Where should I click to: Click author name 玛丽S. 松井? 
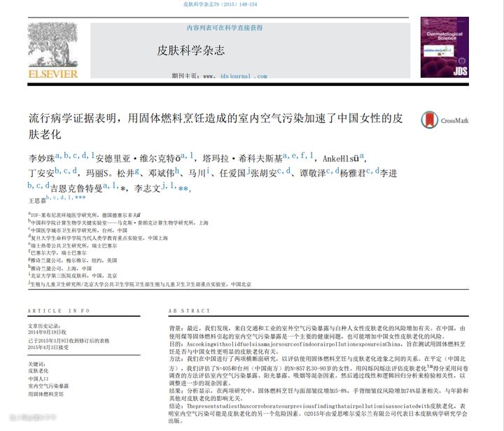coord(111,173)
